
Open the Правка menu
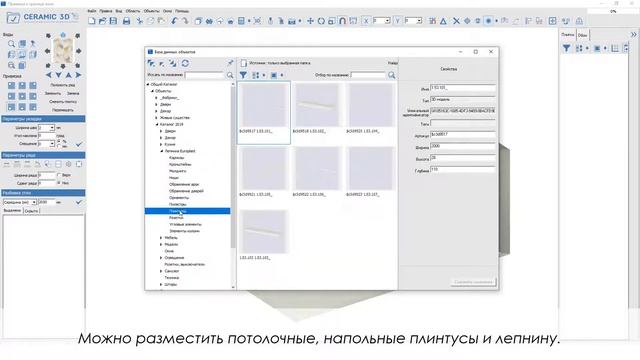[x=105, y=11]
